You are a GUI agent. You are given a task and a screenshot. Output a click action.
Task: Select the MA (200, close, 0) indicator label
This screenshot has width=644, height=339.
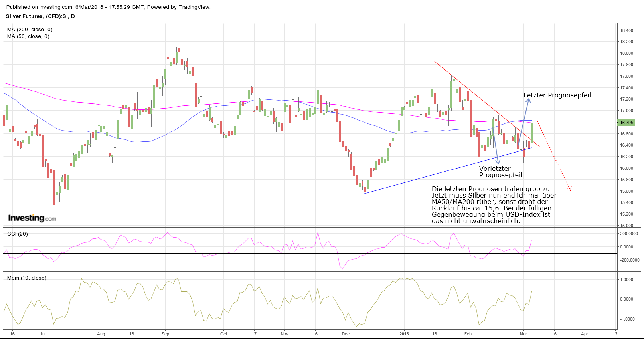[x=30, y=30]
